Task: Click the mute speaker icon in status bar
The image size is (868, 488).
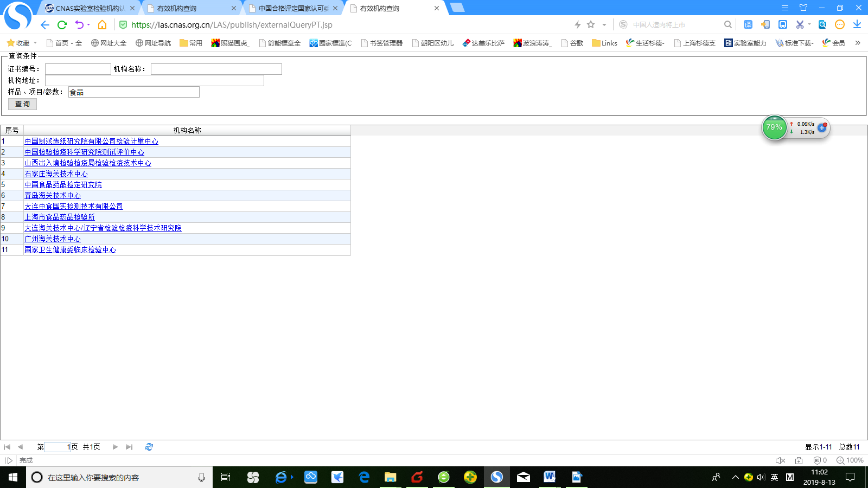Action: tap(781, 460)
